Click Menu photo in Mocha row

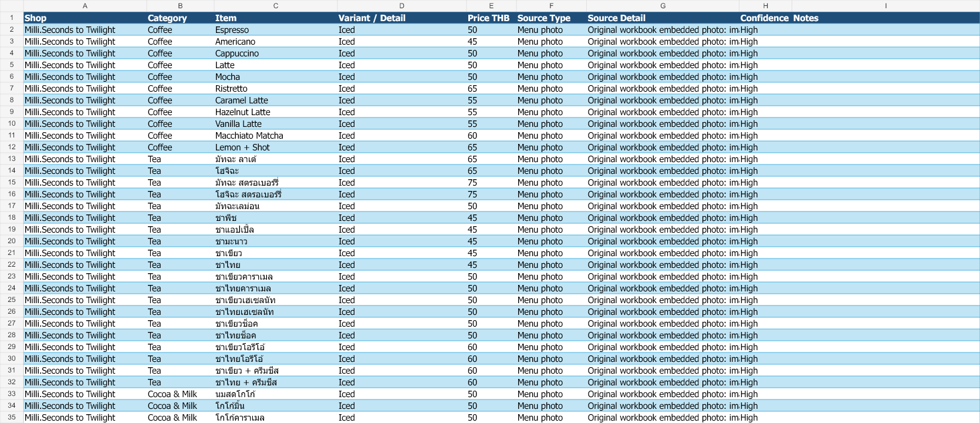pyautogui.click(x=552, y=77)
